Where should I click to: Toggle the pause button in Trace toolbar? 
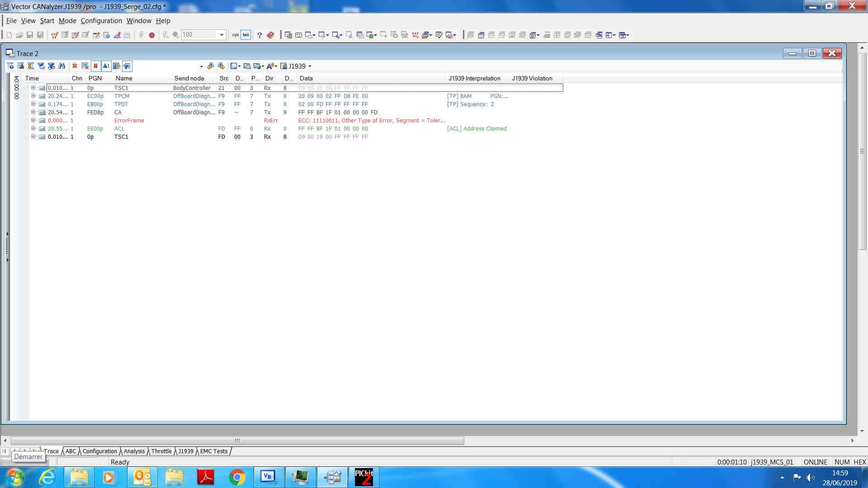tap(95, 66)
